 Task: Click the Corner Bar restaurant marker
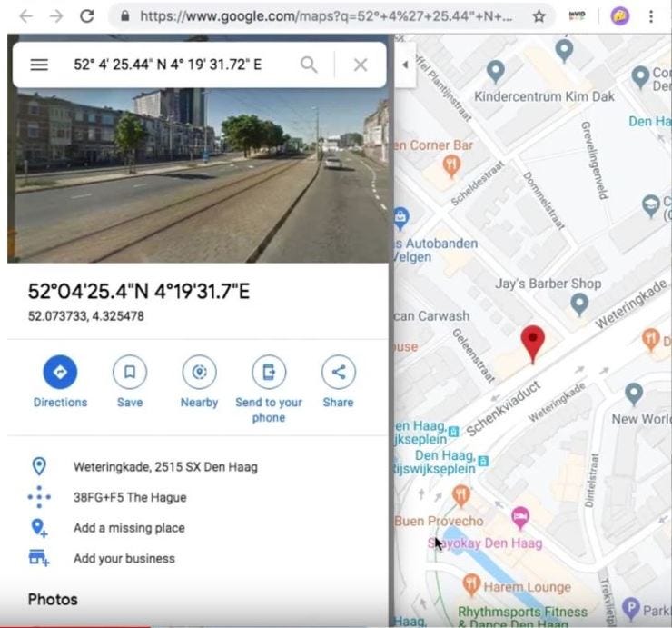point(450,166)
